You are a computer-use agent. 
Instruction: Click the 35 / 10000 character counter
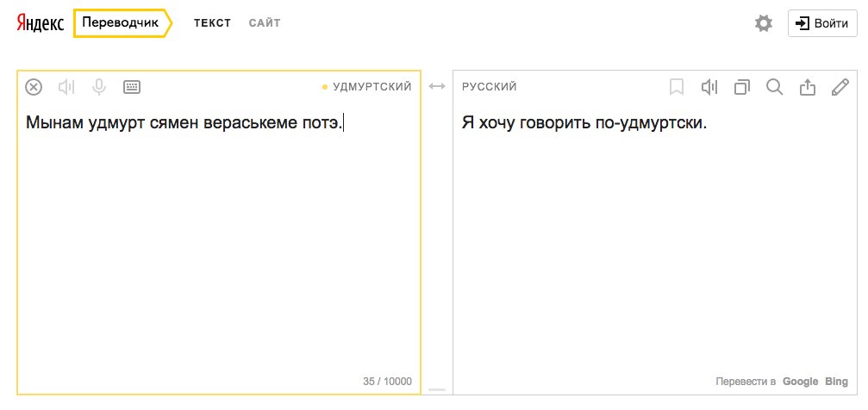[388, 382]
